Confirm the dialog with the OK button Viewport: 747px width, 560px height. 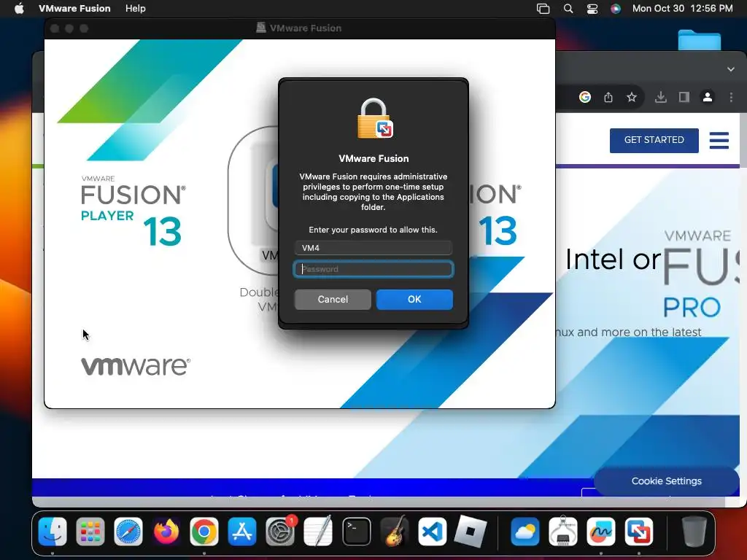[x=414, y=300]
